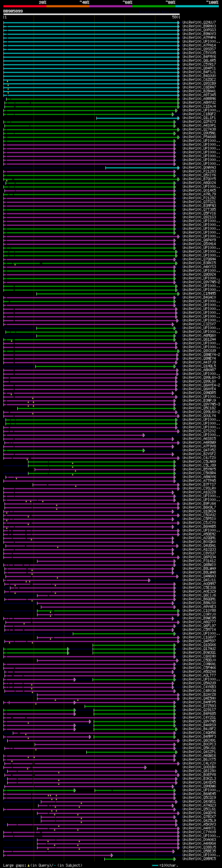The height and width of the screenshot is (868, 222).
Task: Click the UniRef100_B4FSJ1 entry
Action: click(x=199, y=72)
